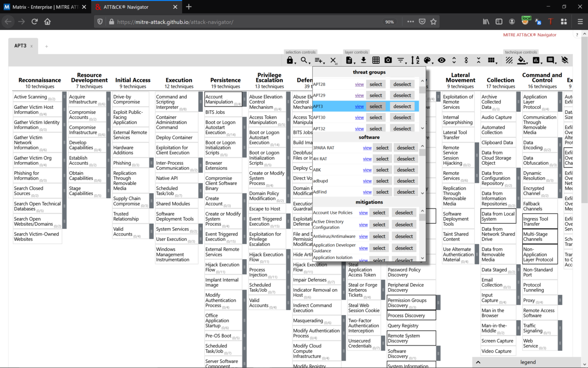The image size is (588, 368).
Task: Open Firefox library icon
Action: click(486, 22)
